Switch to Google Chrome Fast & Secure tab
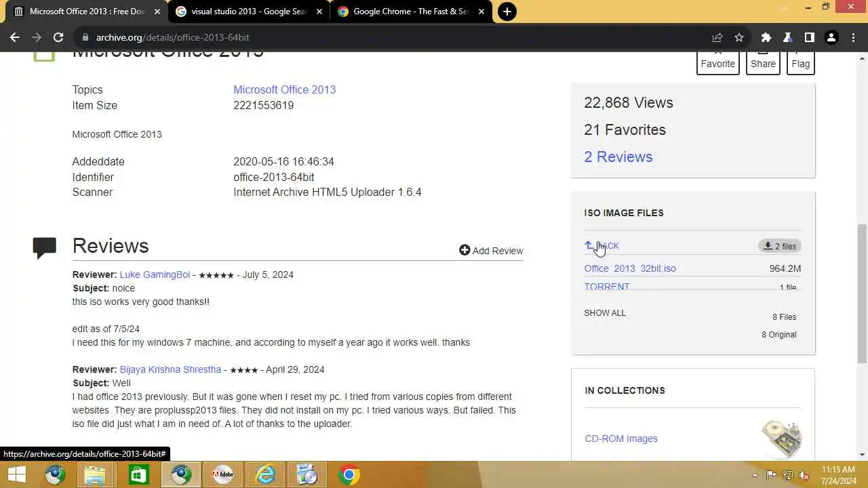The width and height of the screenshot is (868, 488). coord(411,12)
